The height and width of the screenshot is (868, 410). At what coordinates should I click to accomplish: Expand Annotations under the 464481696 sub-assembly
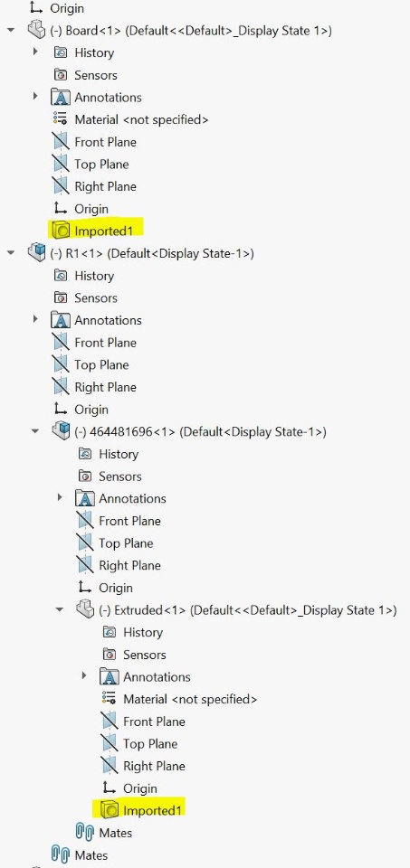tap(60, 497)
